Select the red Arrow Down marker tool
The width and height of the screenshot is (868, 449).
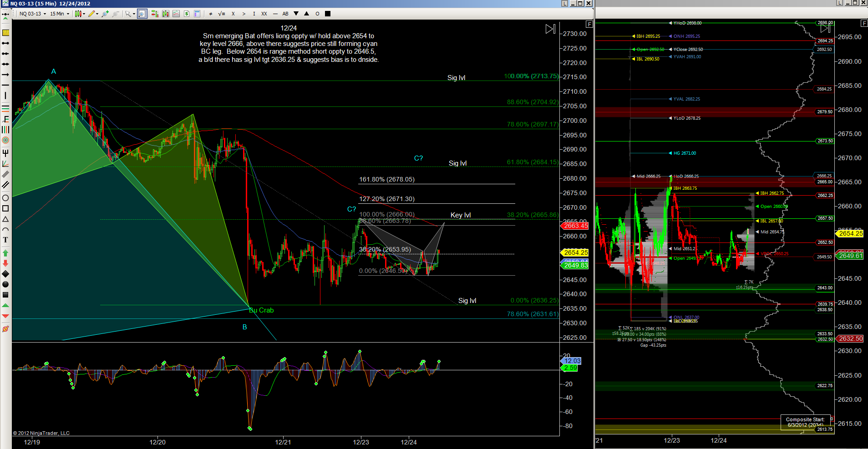click(5, 263)
